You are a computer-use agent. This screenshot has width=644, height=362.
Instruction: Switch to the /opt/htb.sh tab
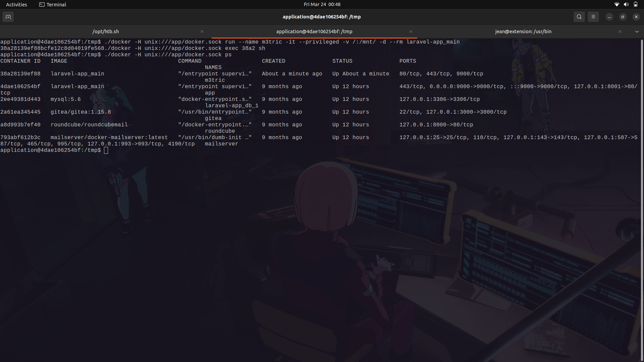click(106, 31)
